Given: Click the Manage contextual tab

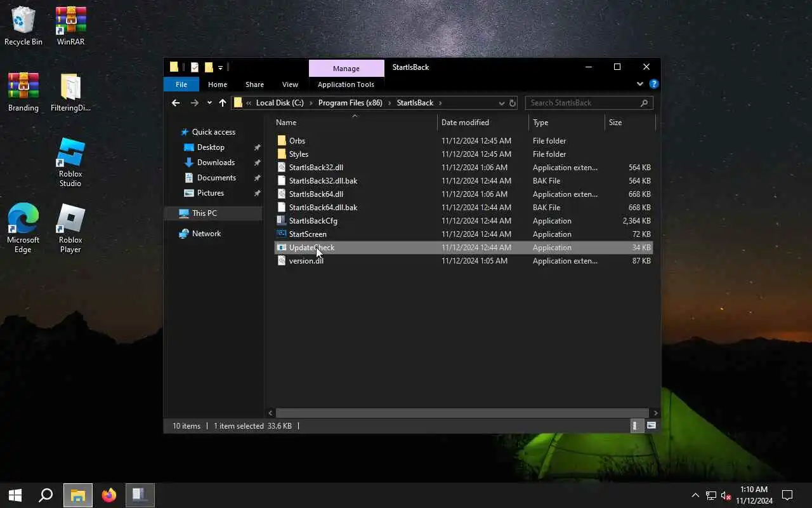Looking at the screenshot, I should tap(346, 68).
